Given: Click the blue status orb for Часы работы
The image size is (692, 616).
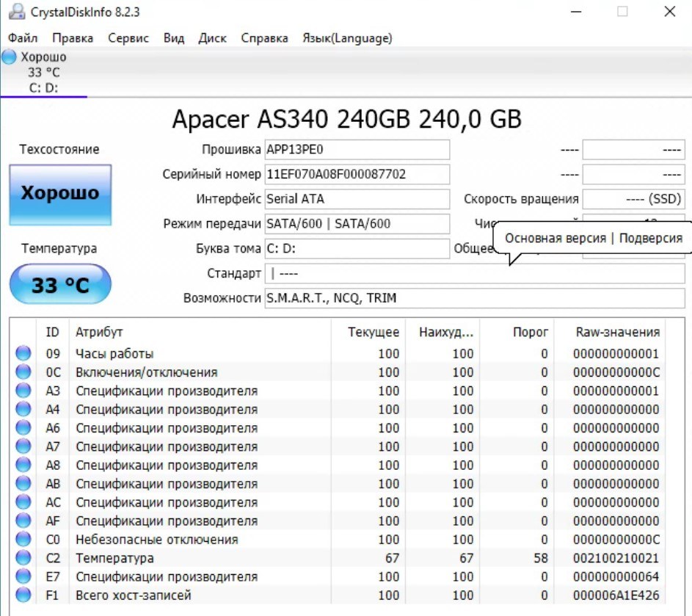Looking at the screenshot, I should pyautogui.click(x=23, y=354).
